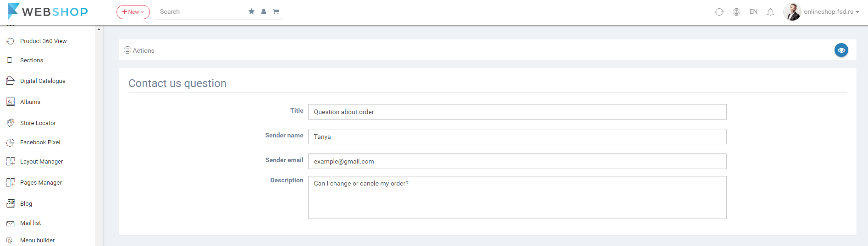Click the globe icon in header
Viewport: 868px width, 246px height.
click(736, 12)
